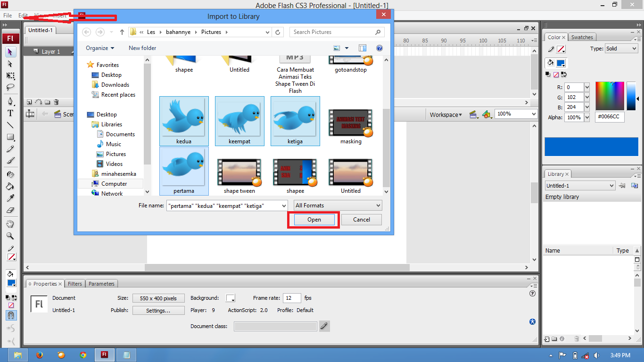Click the Cancel button

pyautogui.click(x=362, y=220)
